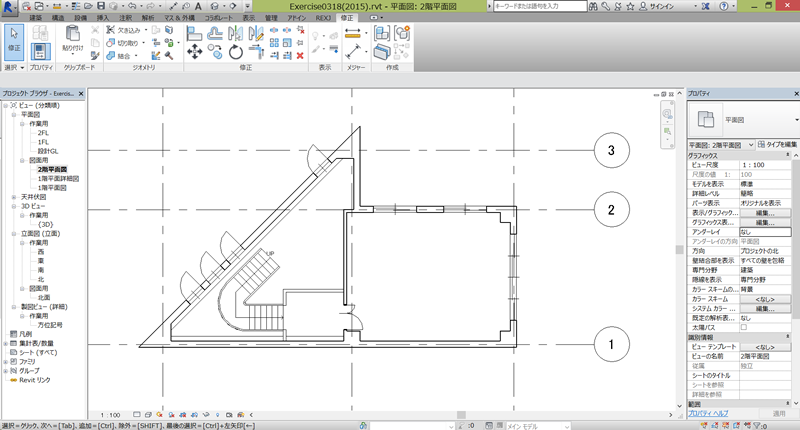Collapse the 平面図 tree node
The width and height of the screenshot is (800, 430).
(x=14, y=115)
